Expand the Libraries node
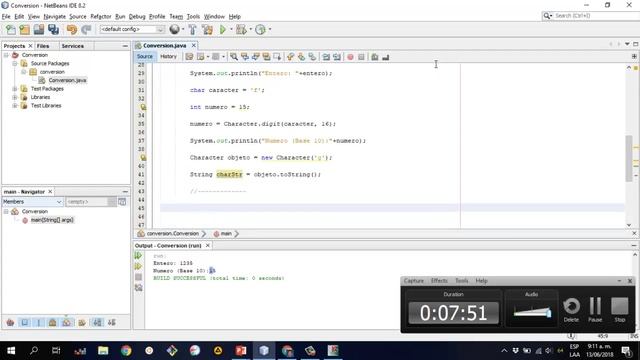This screenshot has height=360, width=640. point(15,97)
